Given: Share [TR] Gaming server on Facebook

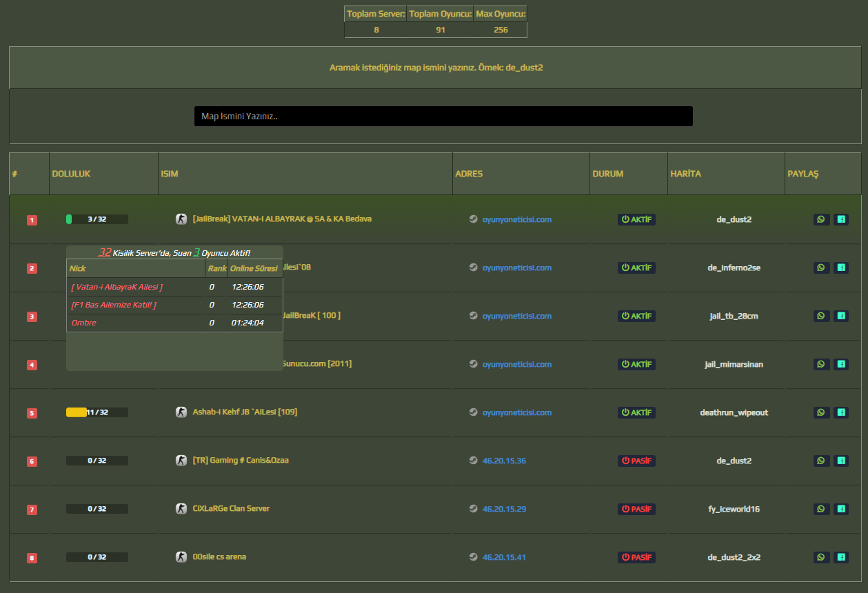Looking at the screenshot, I should [x=841, y=461].
